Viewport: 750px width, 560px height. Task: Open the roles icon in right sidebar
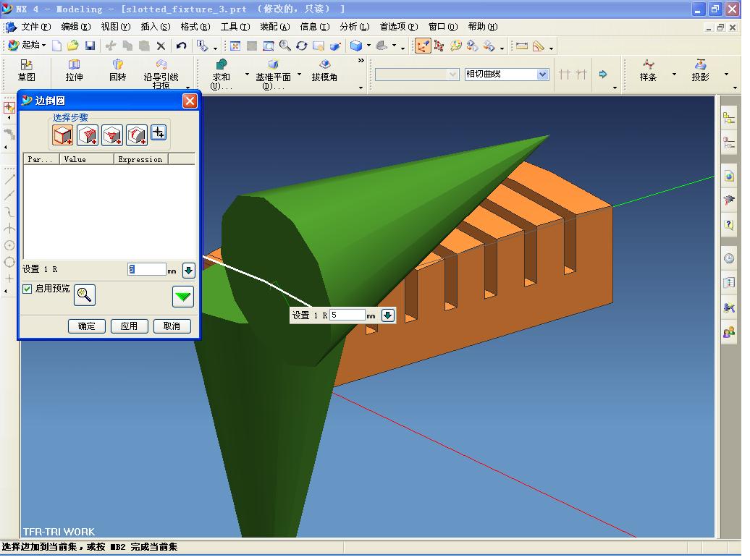[728, 332]
